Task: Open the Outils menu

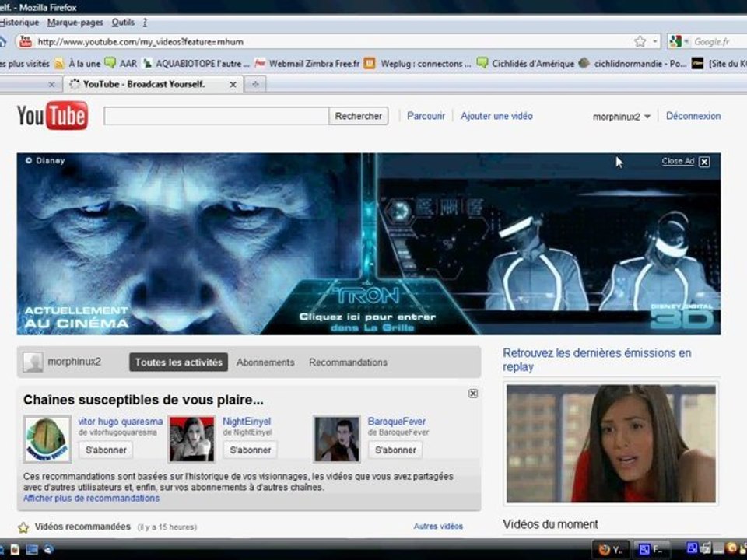Action: [x=123, y=23]
